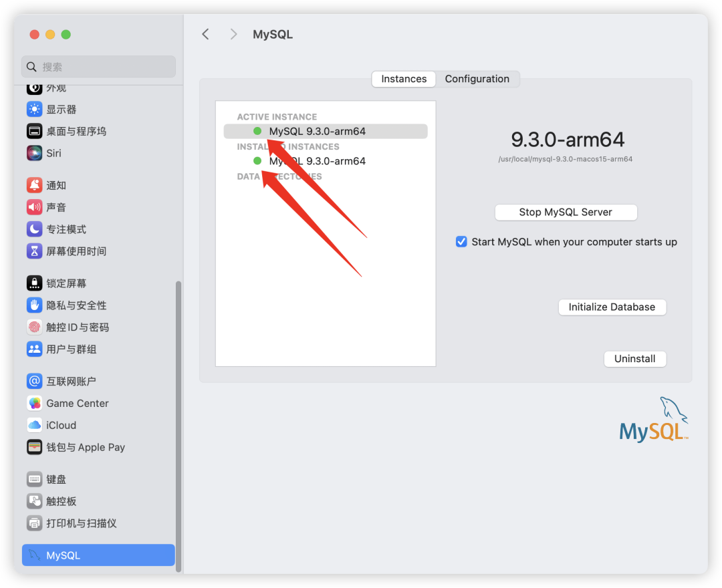Open the 键盘 keyboard icon
Screen dimensions: 722x588
click(x=35, y=479)
